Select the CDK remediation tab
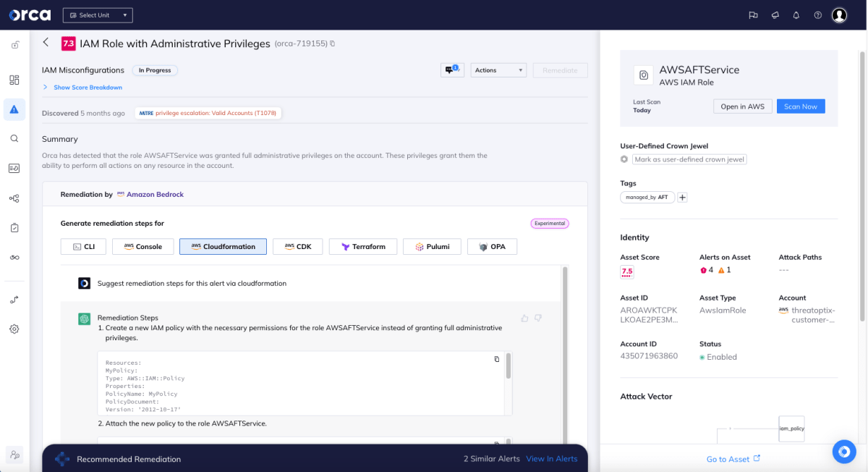Image resolution: width=868 pixels, height=472 pixels. (x=297, y=247)
